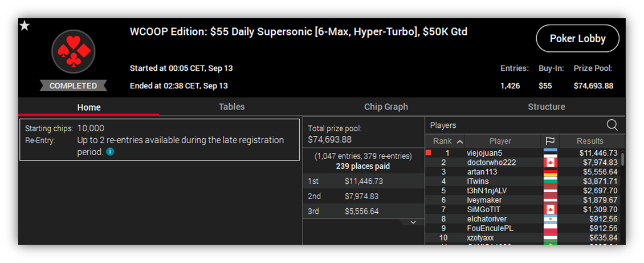Image resolution: width=644 pixels, height=263 pixels.
Task: Open the re-entry info icon
Action: (109, 152)
